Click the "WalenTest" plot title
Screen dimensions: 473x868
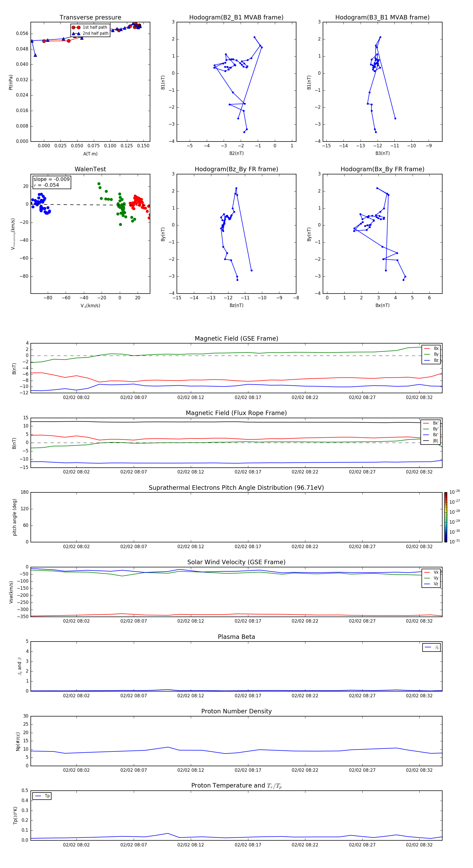[90, 169]
